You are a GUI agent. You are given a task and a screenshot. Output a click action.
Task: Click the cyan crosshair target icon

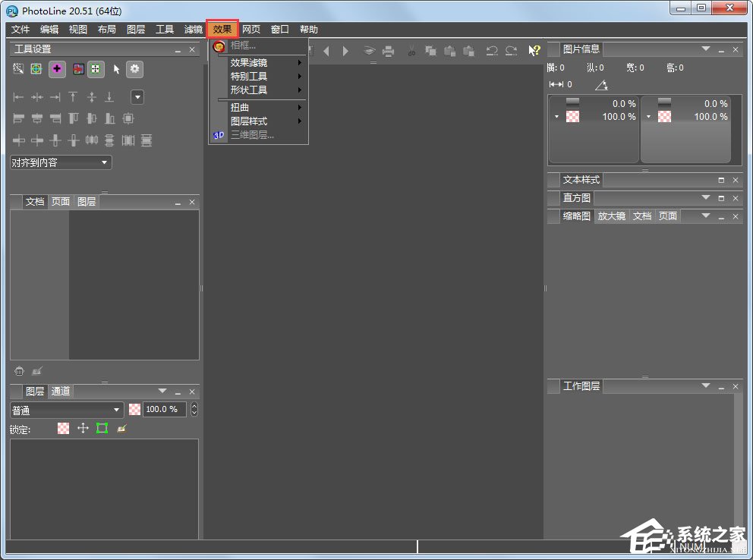pos(36,69)
